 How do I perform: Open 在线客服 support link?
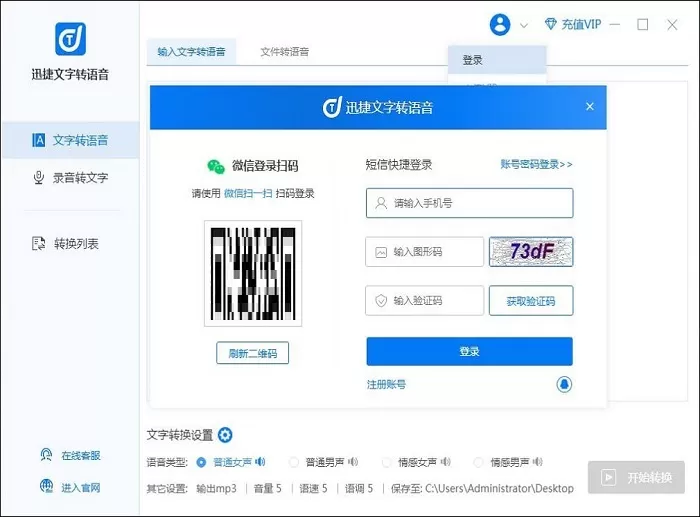click(81, 455)
